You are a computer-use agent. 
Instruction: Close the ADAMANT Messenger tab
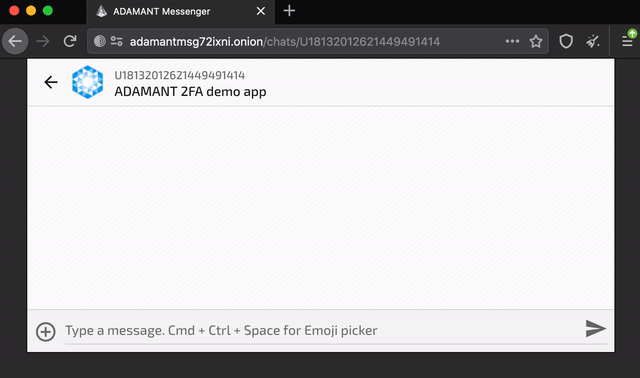[261, 11]
